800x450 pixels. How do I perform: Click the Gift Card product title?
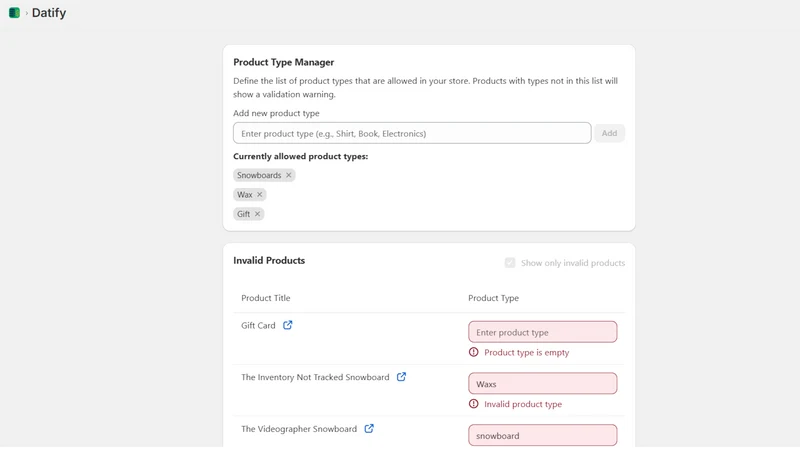pyautogui.click(x=258, y=325)
